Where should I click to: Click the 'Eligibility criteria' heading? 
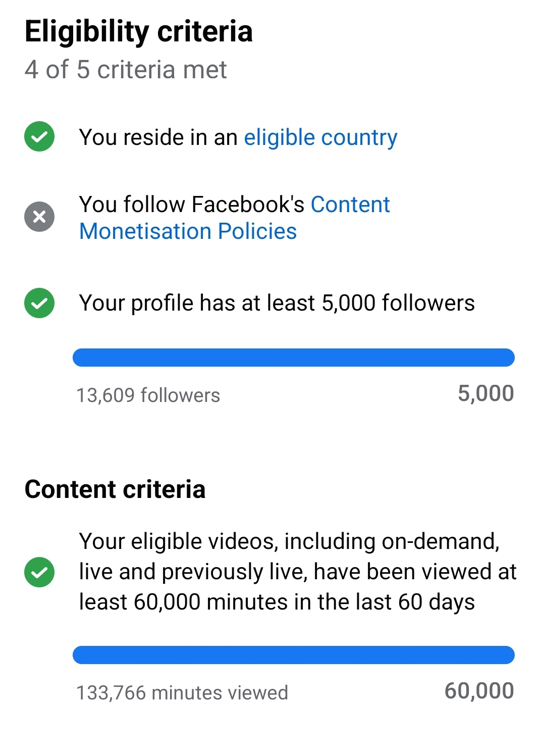click(x=138, y=31)
